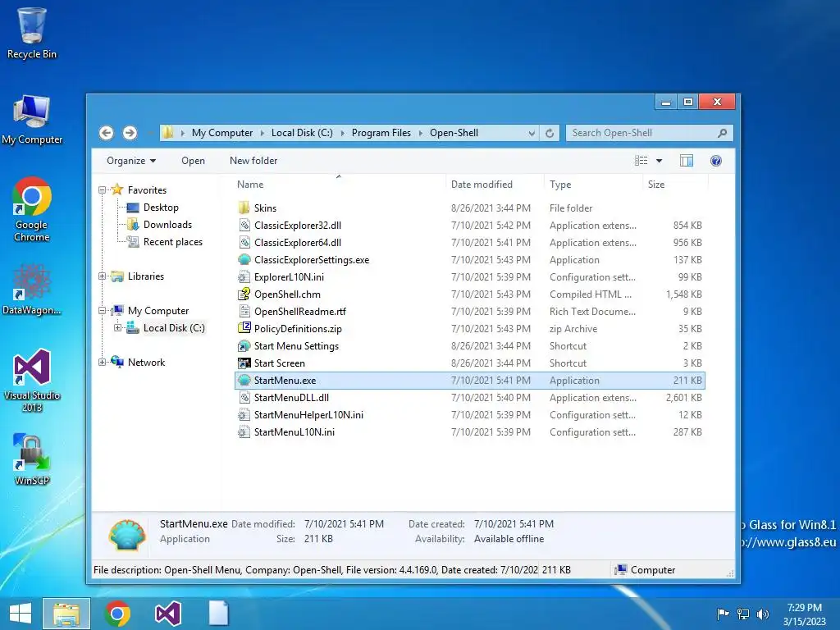Select the OpenShell.chm help file icon
Image resolution: width=840 pixels, height=630 pixels.
coord(244,294)
